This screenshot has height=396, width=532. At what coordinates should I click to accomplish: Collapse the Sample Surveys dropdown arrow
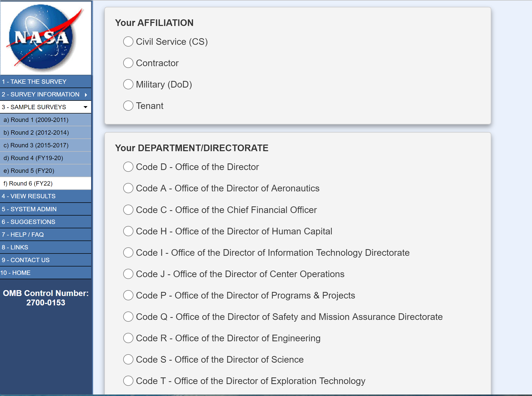(86, 107)
